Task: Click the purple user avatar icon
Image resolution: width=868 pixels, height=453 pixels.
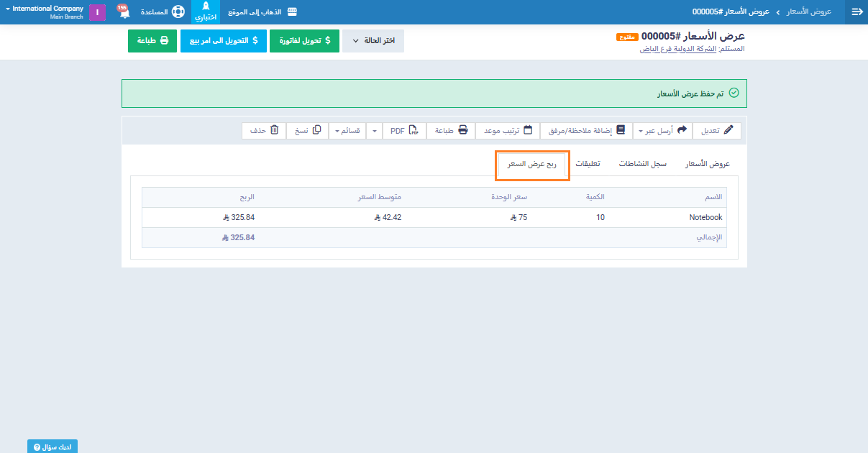Action: tap(97, 12)
